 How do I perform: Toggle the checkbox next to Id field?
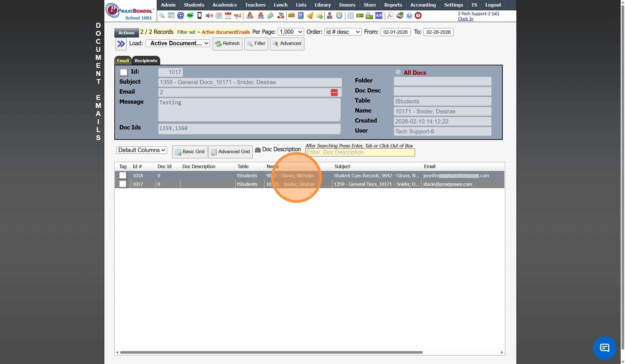tap(124, 72)
